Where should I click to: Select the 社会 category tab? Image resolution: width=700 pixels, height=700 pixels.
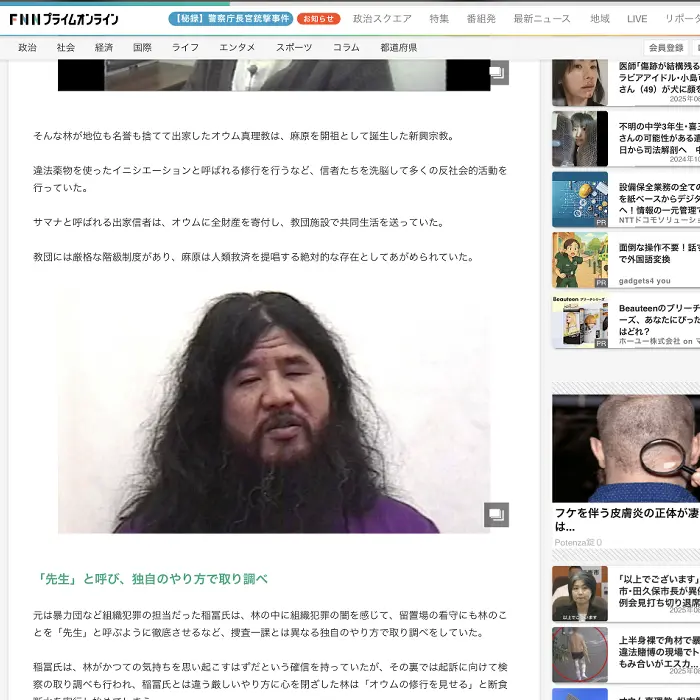pos(66,47)
